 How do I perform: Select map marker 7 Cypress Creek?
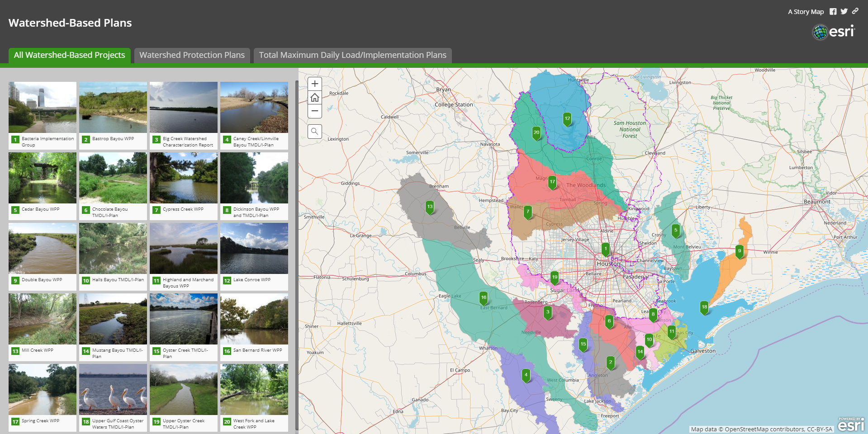(x=528, y=212)
